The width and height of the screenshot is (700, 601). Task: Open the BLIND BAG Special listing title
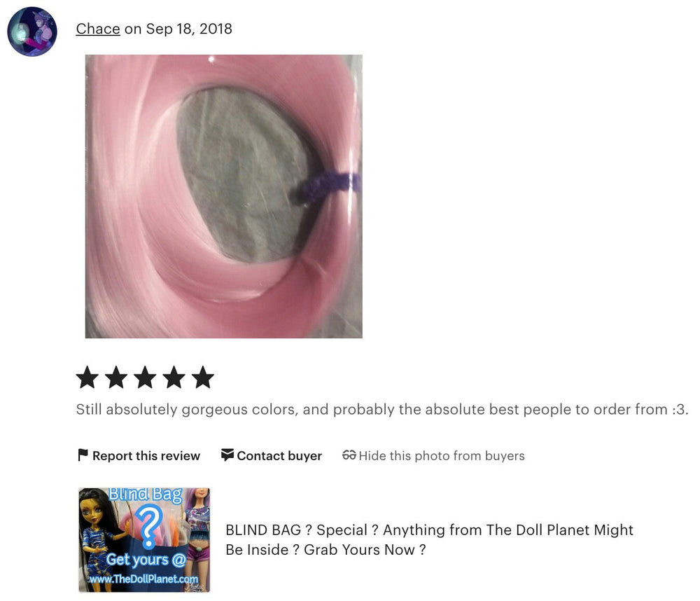pyautogui.click(x=429, y=539)
